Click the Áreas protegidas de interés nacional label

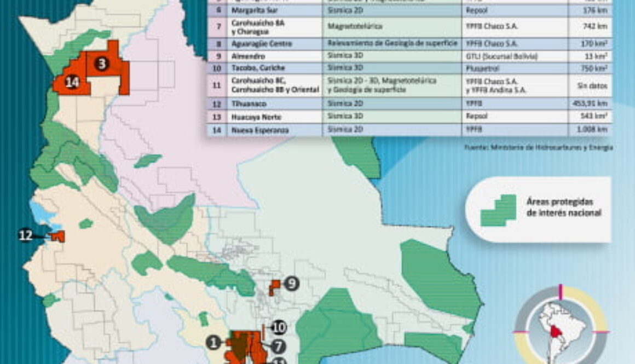tap(564, 207)
